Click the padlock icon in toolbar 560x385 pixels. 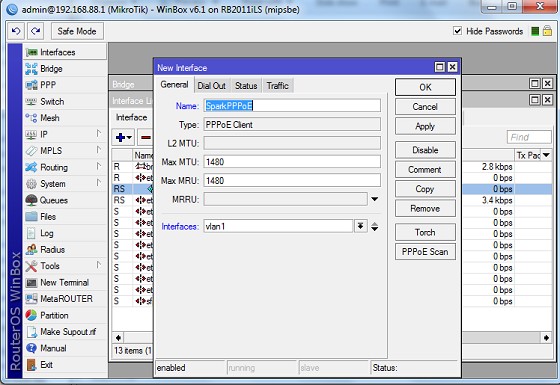(547, 31)
